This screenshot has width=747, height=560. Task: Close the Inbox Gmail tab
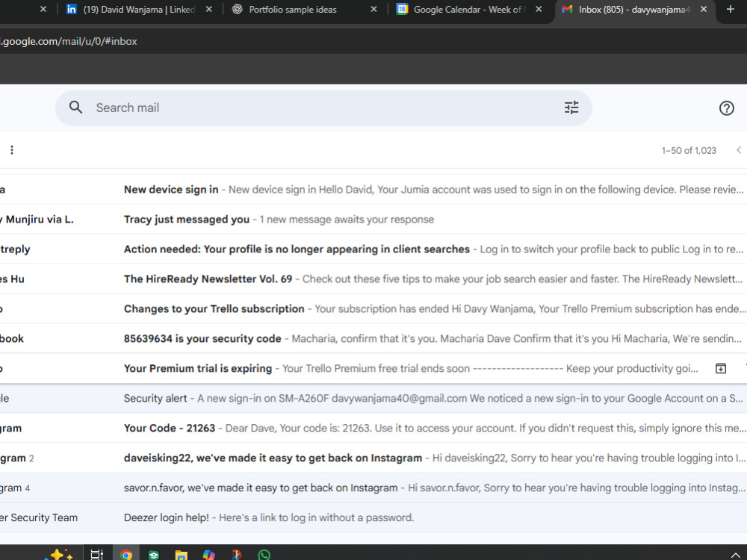703,10
